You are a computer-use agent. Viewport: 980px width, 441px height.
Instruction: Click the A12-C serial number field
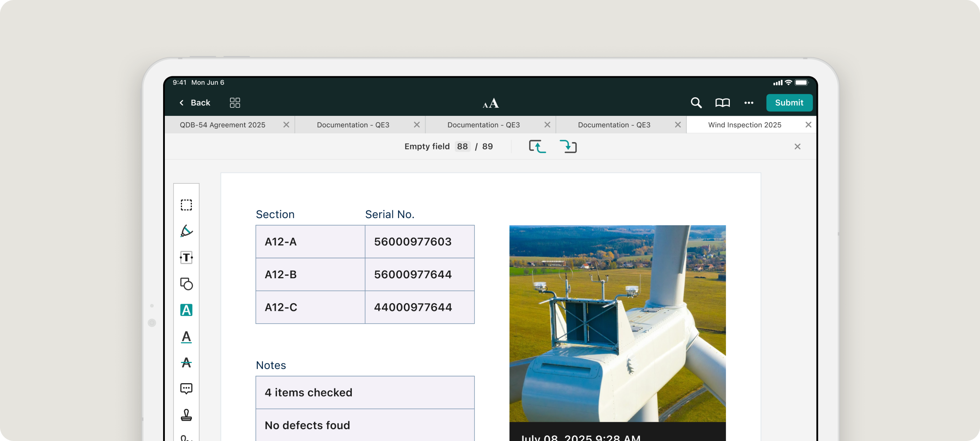(419, 307)
